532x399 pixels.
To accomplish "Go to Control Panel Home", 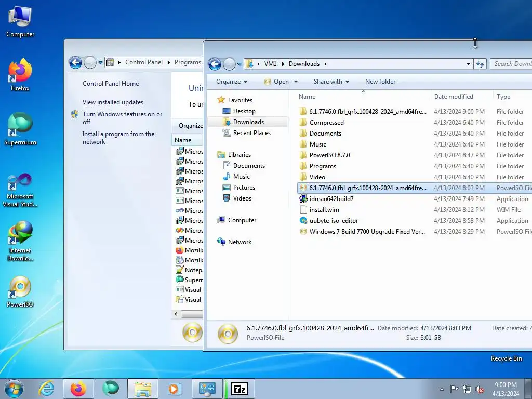I will pyautogui.click(x=111, y=84).
